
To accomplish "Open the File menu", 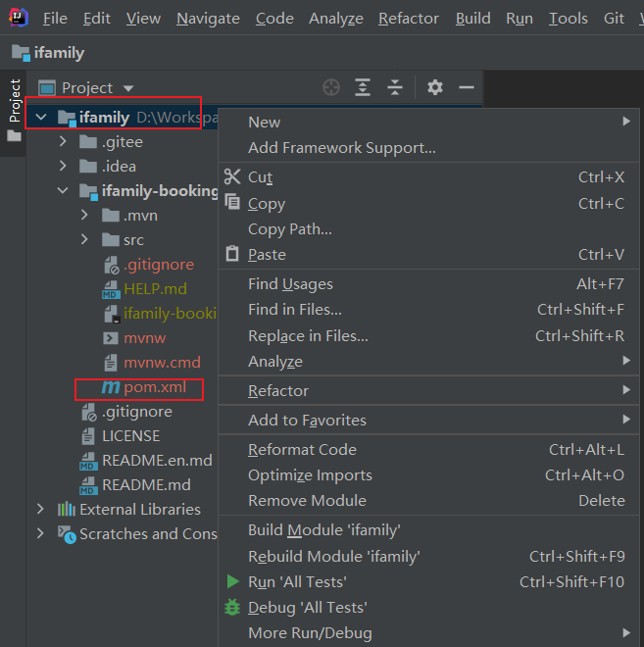I will coord(55,19).
